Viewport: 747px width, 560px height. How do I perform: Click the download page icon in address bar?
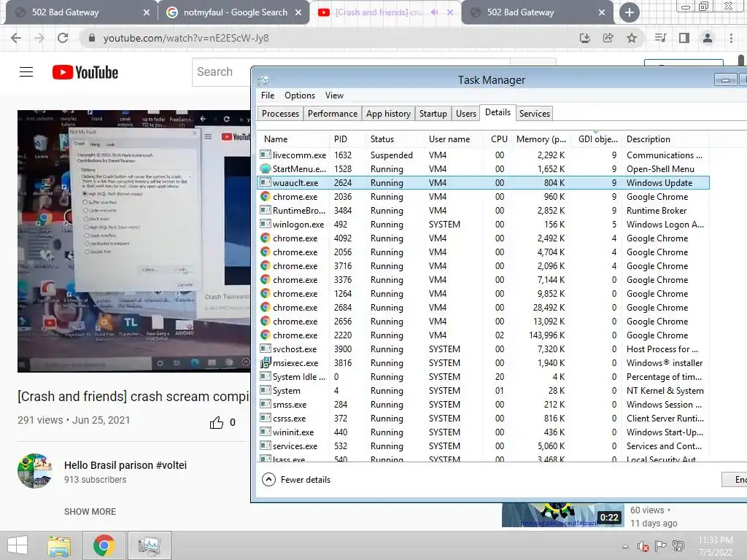coord(584,38)
